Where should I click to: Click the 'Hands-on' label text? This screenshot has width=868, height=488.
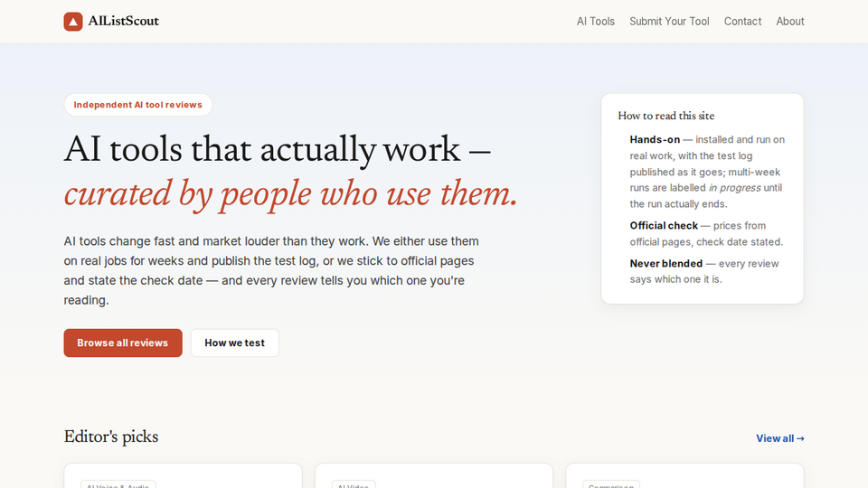coord(655,139)
